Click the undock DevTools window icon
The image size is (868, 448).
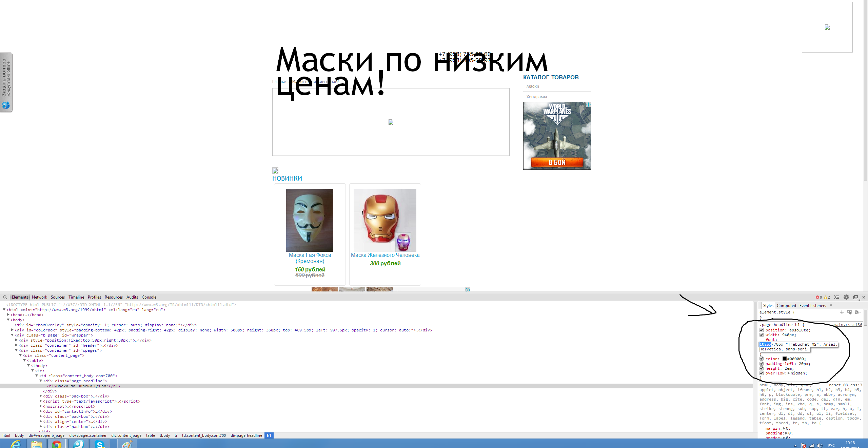pos(855,297)
